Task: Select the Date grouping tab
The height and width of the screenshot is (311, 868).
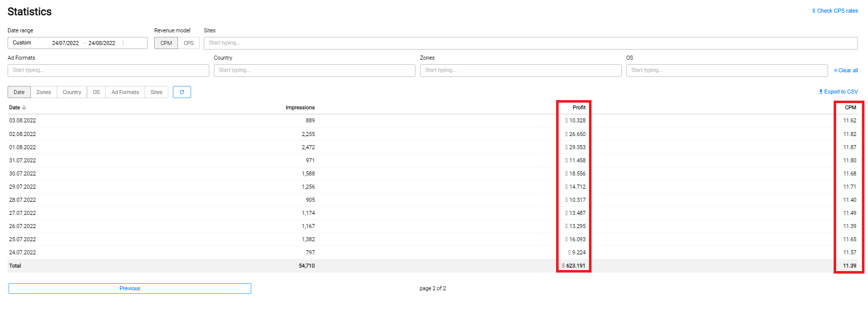Action: (19, 92)
